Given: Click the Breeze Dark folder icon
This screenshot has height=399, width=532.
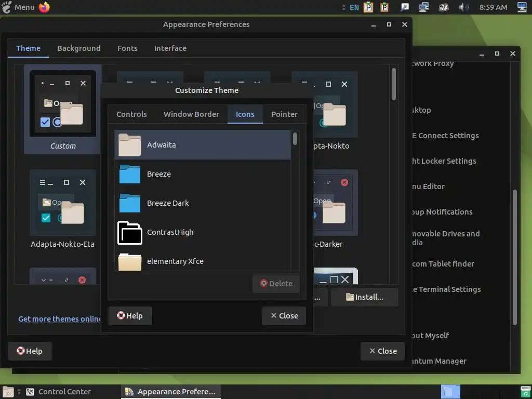Looking at the screenshot, I should click(x=129, y=203).
